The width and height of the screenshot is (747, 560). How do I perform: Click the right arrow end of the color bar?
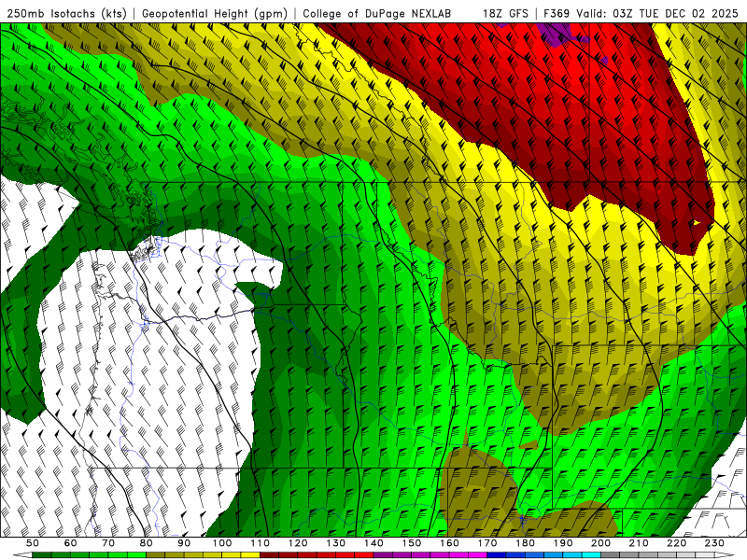725,554
